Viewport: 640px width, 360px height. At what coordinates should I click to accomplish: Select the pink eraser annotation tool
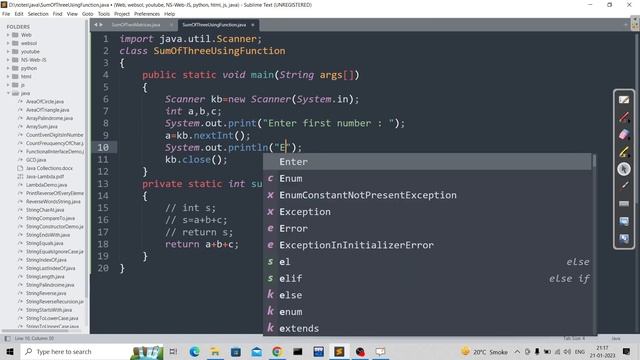pyautogui.click(x=624, y=134)
